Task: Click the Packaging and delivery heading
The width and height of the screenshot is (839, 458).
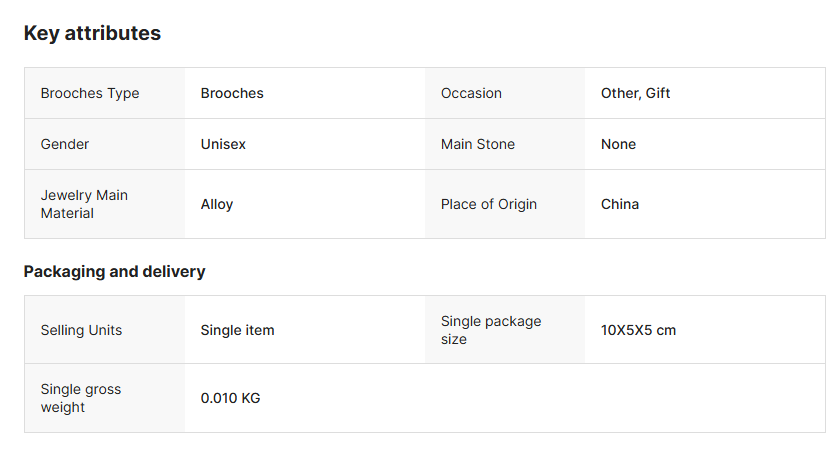Action: click(115, 271)
